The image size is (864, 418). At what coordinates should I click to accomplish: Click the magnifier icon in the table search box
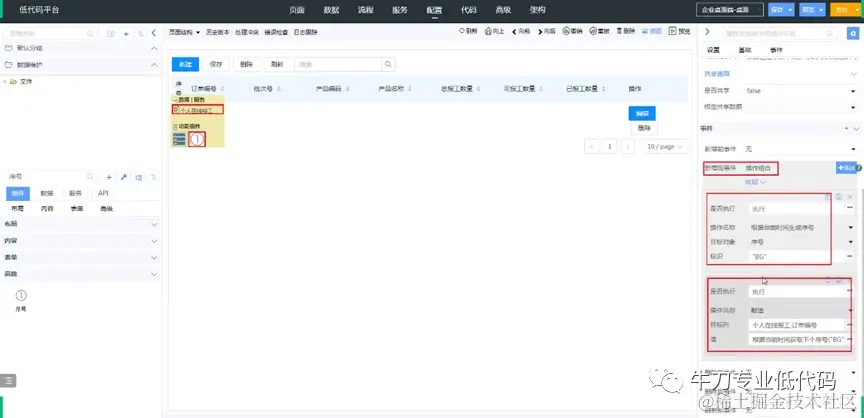(388, 64)
